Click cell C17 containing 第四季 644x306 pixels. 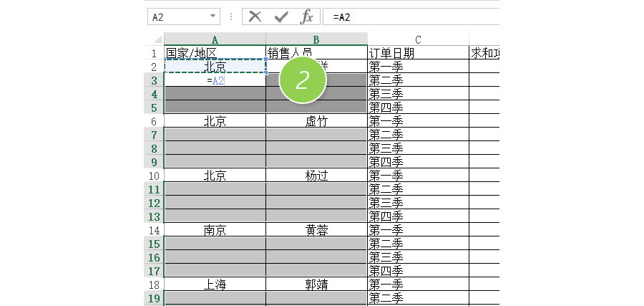point(418,271)
